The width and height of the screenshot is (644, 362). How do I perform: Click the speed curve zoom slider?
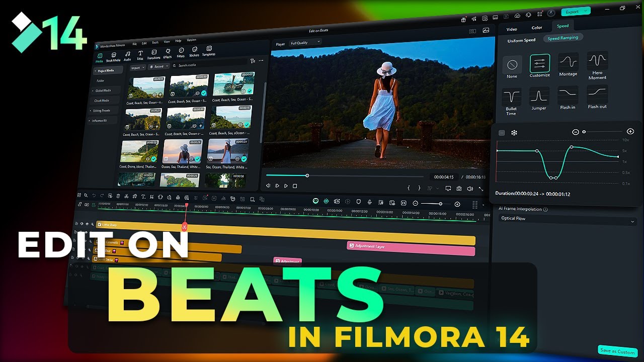(603, 132)
